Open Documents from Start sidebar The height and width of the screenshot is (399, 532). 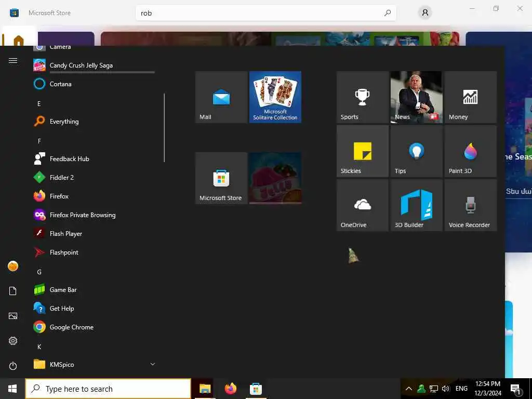pos(13,291)
